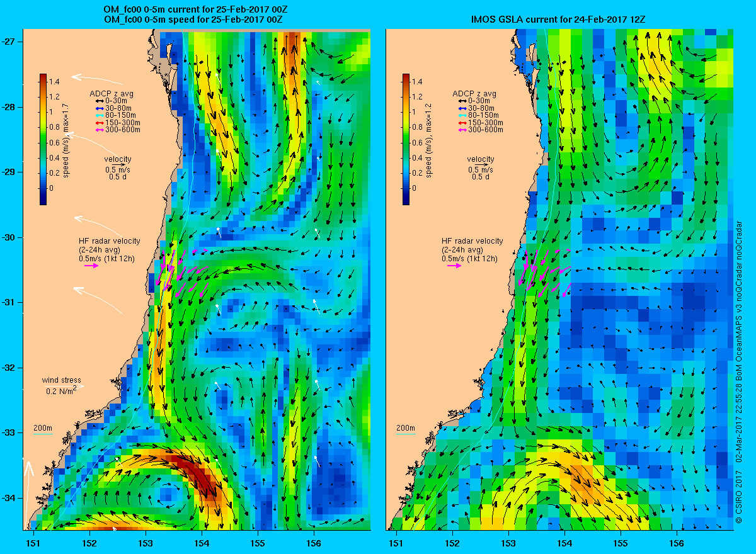Viewport: 756px width, 554px height.
Task: Click '0.5m/s (1kt 12h)' text in right map
Action: tap(469, 259)
